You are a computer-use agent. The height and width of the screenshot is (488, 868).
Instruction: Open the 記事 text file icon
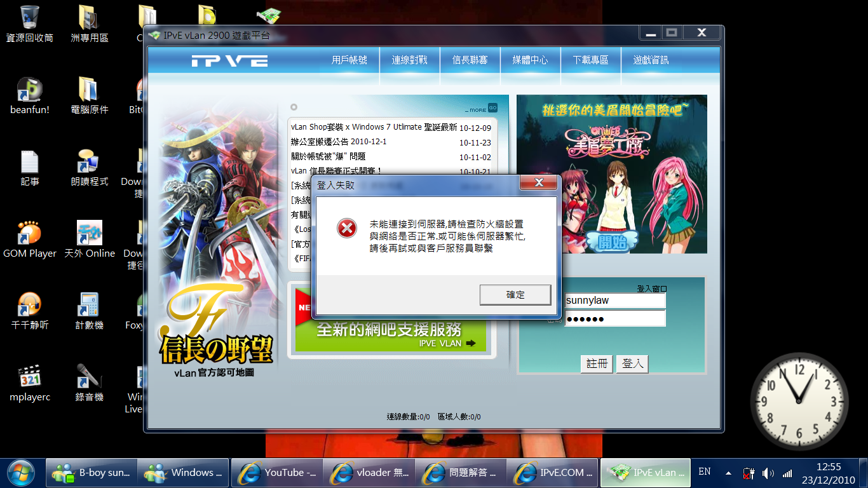[30, 168]
